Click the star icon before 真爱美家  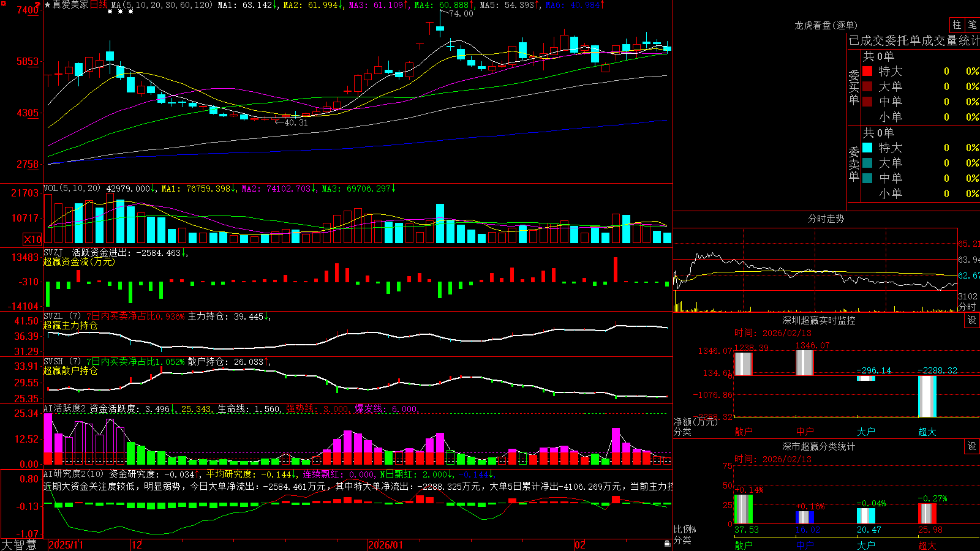click(x=47, y=5)
